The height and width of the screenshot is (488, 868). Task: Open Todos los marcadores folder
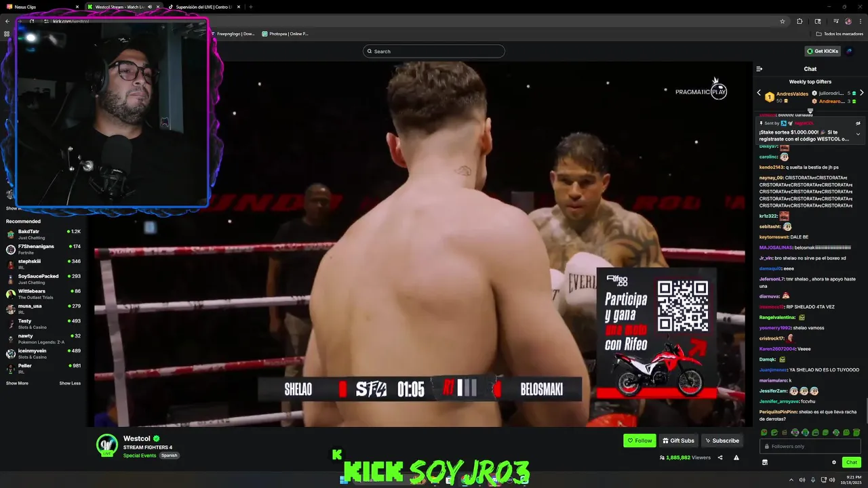(x=840, y=33)
